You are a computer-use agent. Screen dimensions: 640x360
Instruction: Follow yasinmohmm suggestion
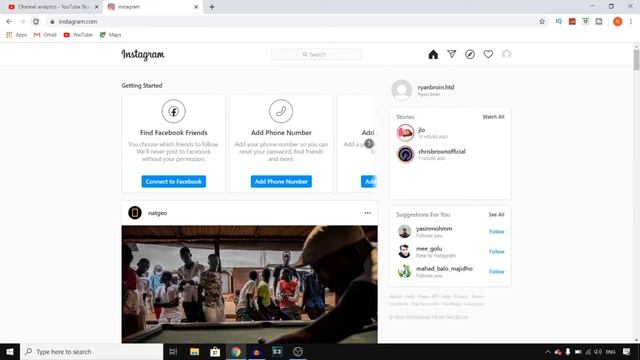(497, 231)
